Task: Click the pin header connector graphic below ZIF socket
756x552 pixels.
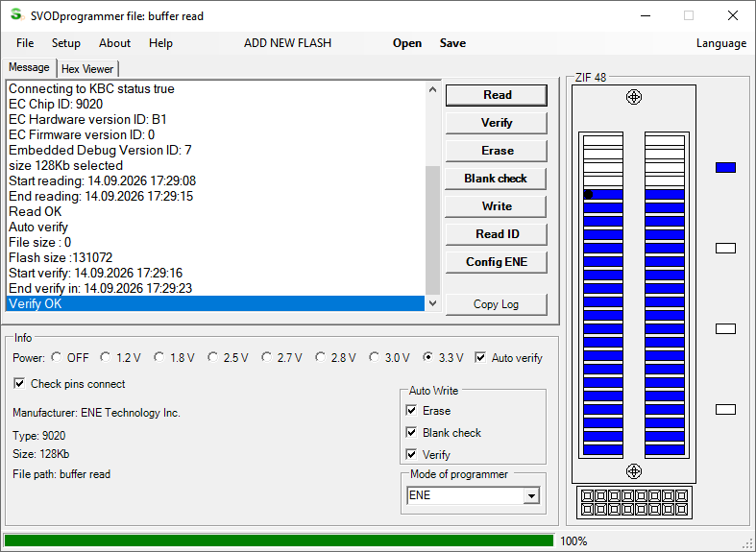Action: (634, 502)
